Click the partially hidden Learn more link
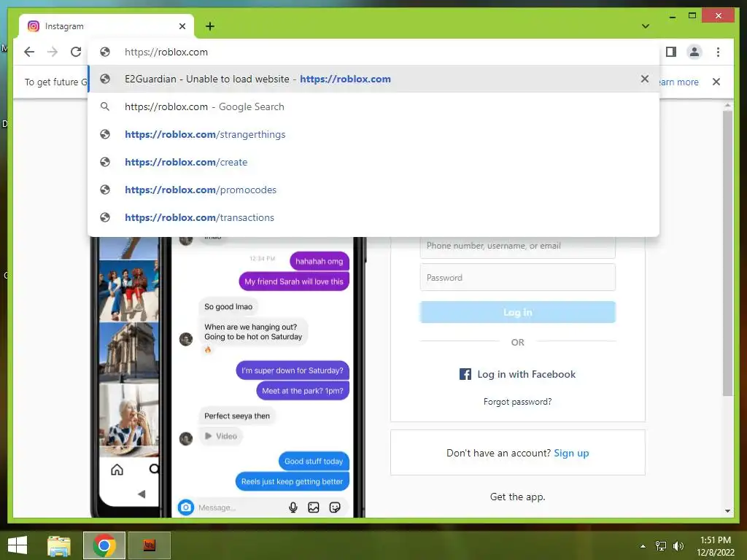747x560 pixels. (678, 82)
